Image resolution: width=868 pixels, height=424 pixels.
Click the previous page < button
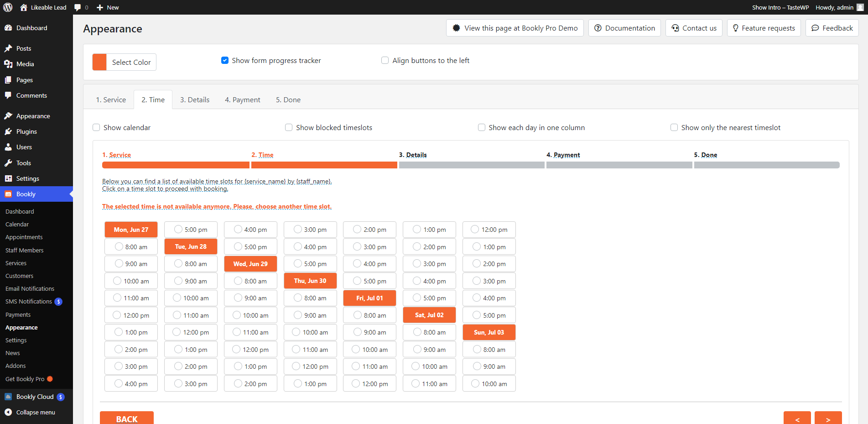tap(797, 419)
